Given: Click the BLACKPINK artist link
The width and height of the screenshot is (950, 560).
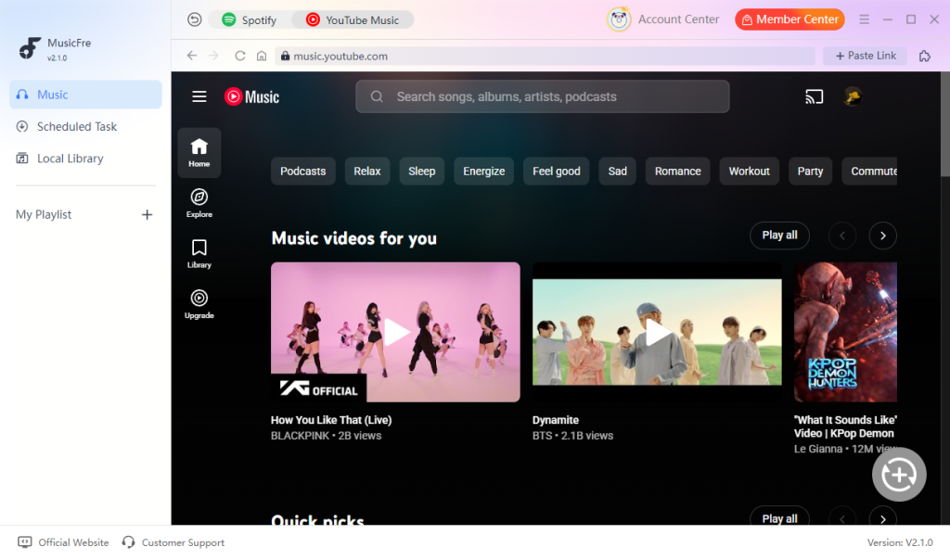Looking at the screenshot, I should (x=300, y=436).
